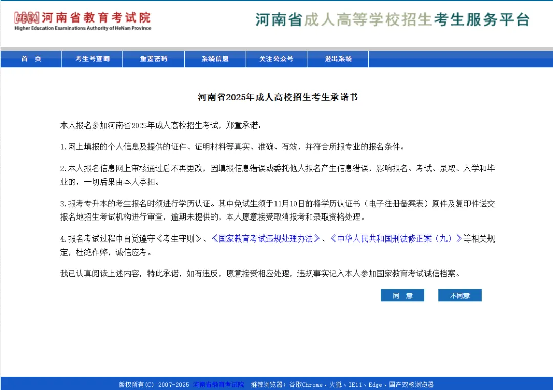The height and width of the screenshot is (392, 554).
Task: Open the 《中华人民共和国刑法修正案（九）》 link
Action: pos(396,239)
